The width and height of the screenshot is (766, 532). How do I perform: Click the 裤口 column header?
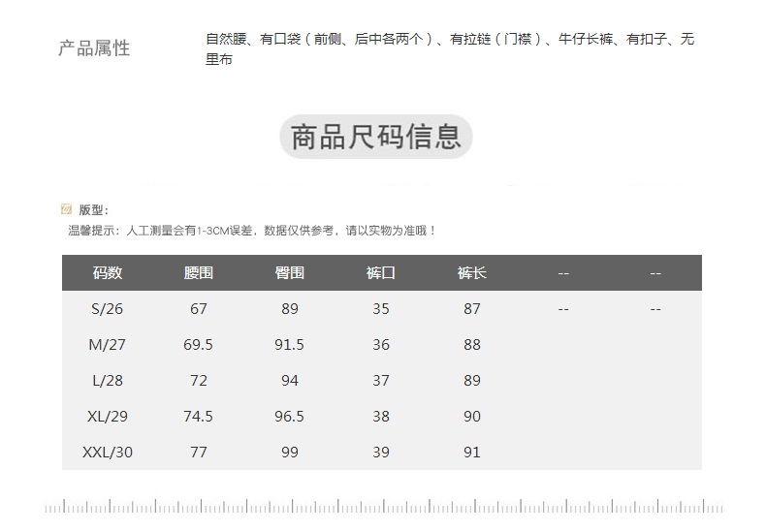pos(380,273)
